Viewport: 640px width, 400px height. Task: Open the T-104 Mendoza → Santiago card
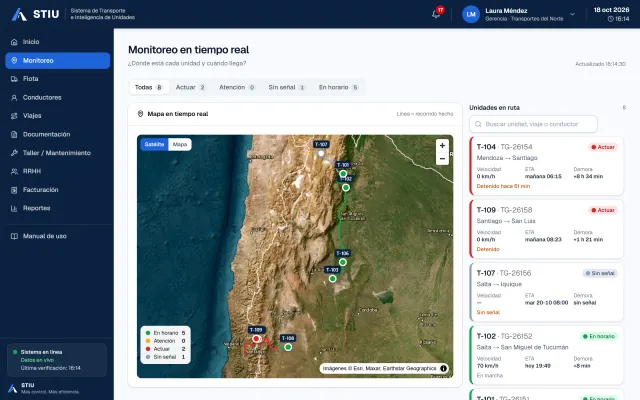pyautogui.click(x=546, y=166)
